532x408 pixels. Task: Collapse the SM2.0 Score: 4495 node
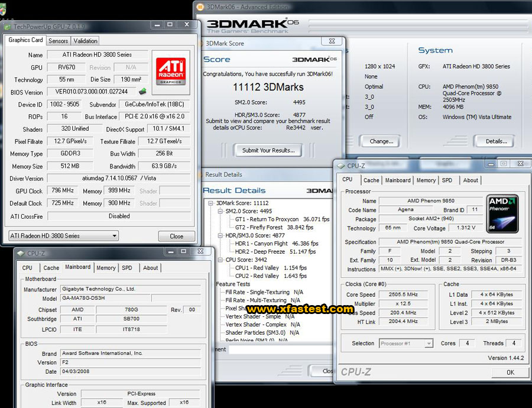[x=220, y=211]
